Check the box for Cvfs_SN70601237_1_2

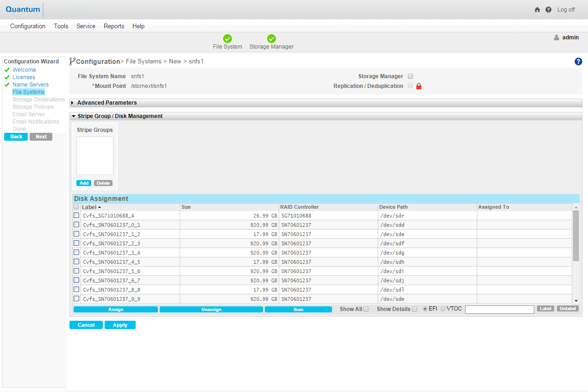76,234
